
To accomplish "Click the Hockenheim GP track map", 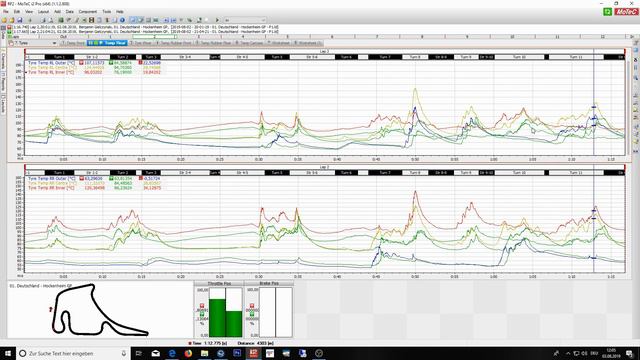I will [x=100, y=310].
